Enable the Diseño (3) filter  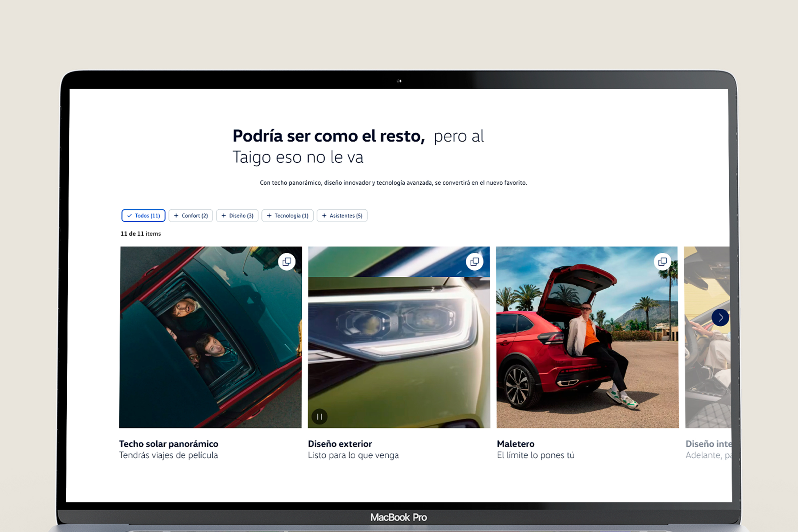point(237,215)
